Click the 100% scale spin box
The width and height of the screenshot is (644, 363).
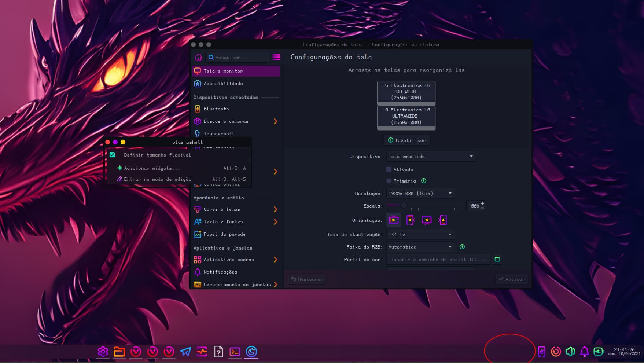(476, 206)
